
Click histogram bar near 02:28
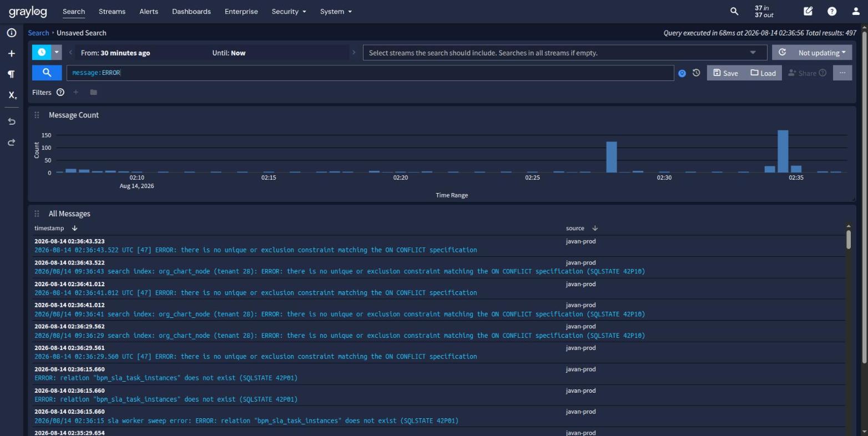click(612, 157)
